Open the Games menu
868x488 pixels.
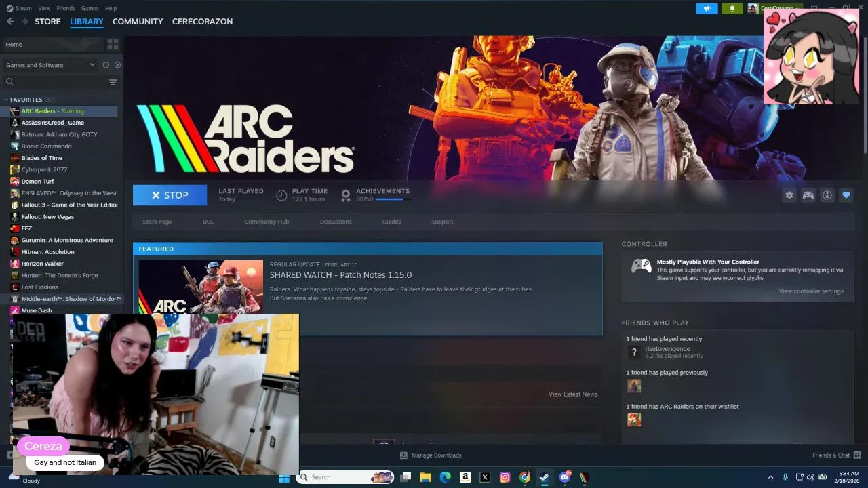click(x=90, y=8)
